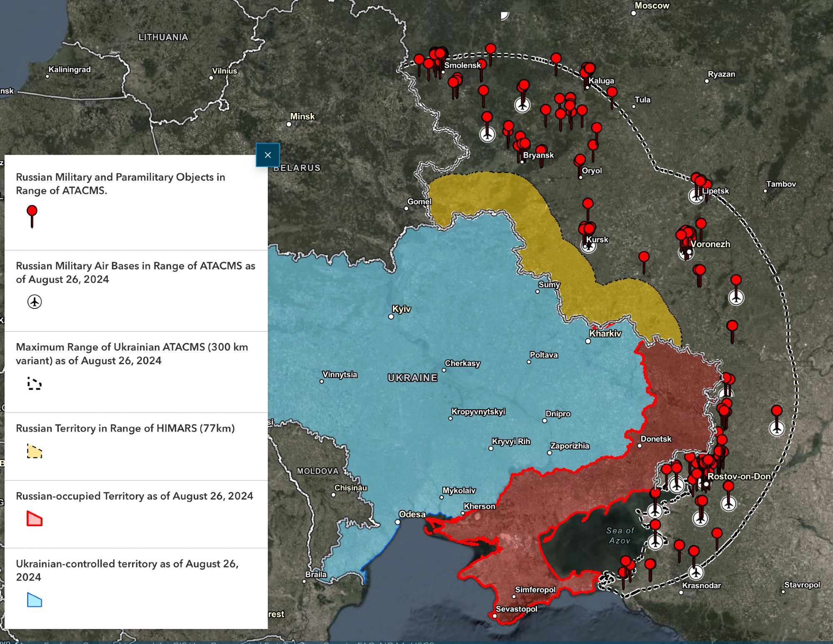This screenshot has width=833, height=644.
Task: Select the air base marker on Sea of Azov coast
Action: coord(656,542)
